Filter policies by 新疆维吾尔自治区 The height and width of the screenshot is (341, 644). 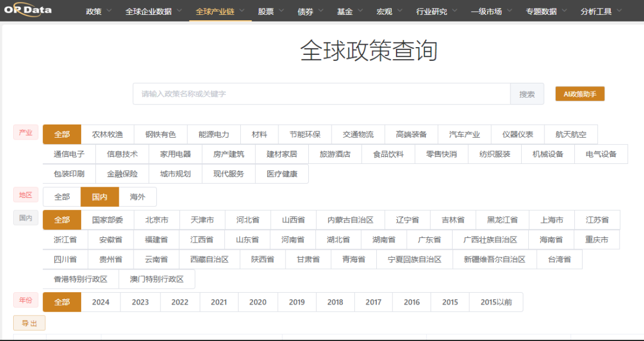495,259
